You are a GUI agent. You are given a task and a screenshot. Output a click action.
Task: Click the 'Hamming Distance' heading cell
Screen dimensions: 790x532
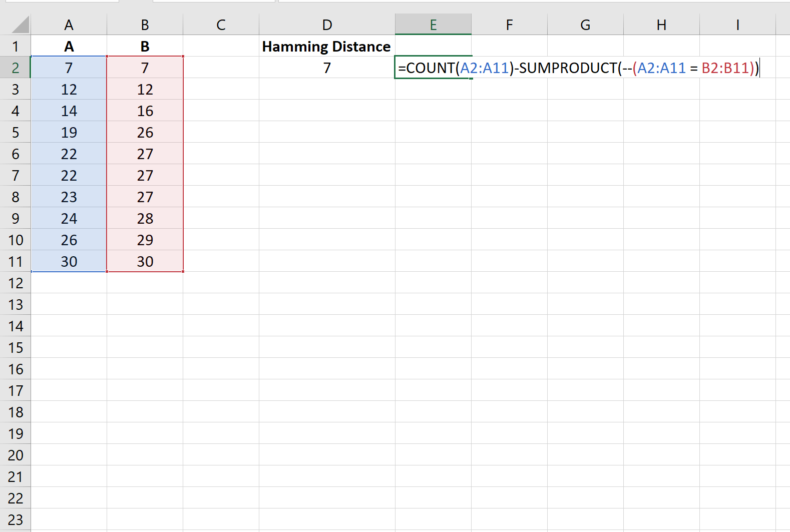point(327,46)
